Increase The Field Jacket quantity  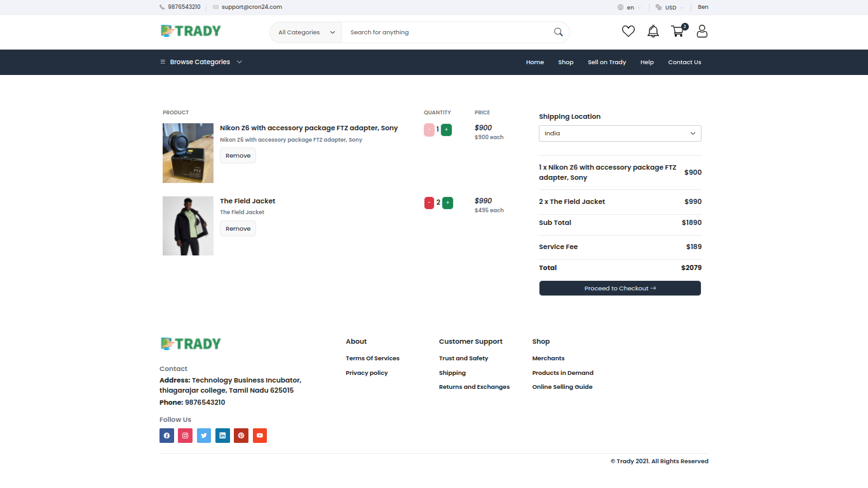coord(447,202)
